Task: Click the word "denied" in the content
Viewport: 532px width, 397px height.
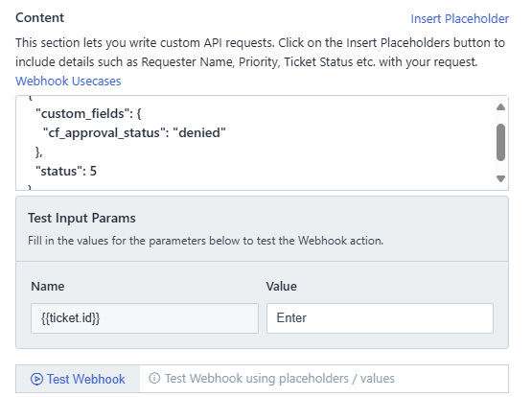Action: pos(199,132)
